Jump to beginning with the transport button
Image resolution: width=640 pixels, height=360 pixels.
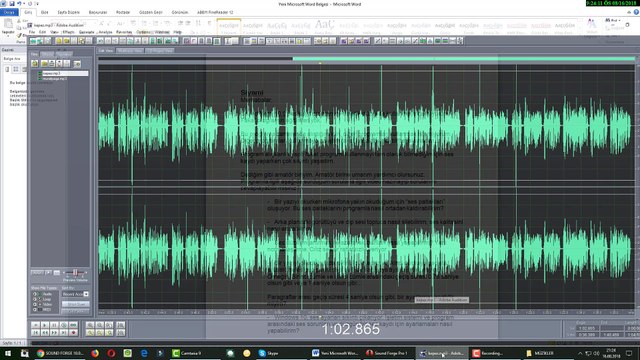(x=36, y=333)
